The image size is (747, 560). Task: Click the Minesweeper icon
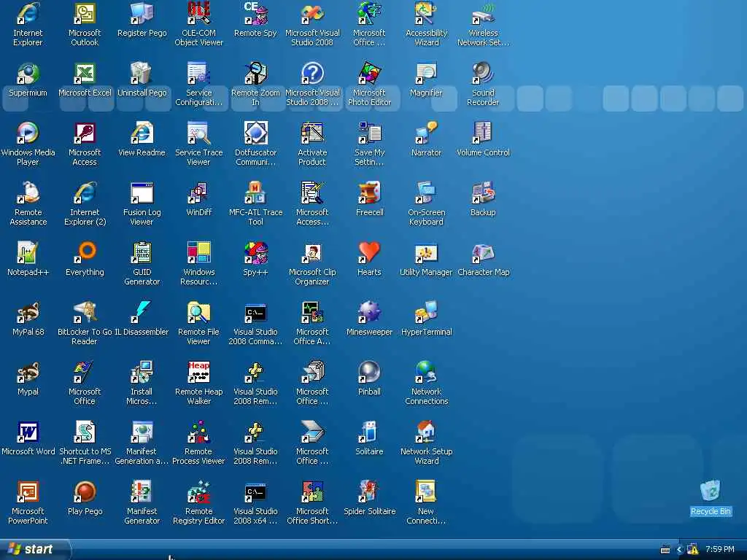click(x=370, y=313)
